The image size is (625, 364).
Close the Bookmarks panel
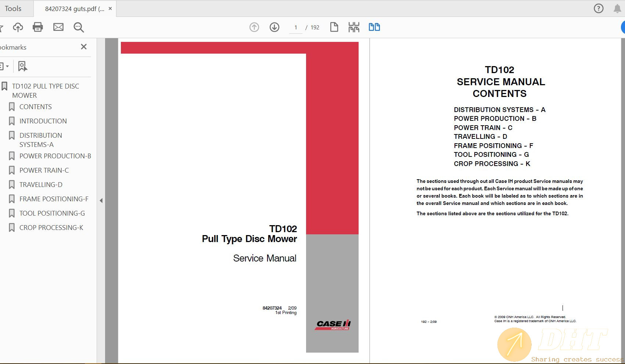84,47
